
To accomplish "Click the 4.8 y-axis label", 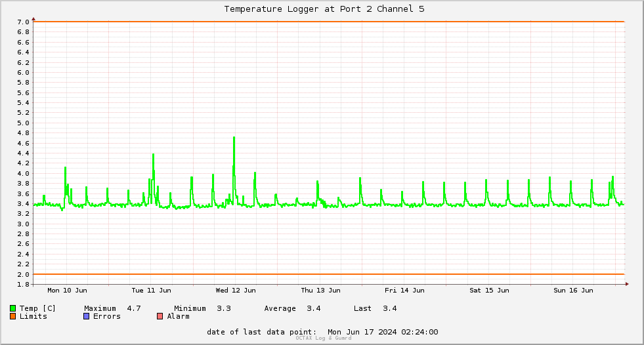I will [24, 133].
